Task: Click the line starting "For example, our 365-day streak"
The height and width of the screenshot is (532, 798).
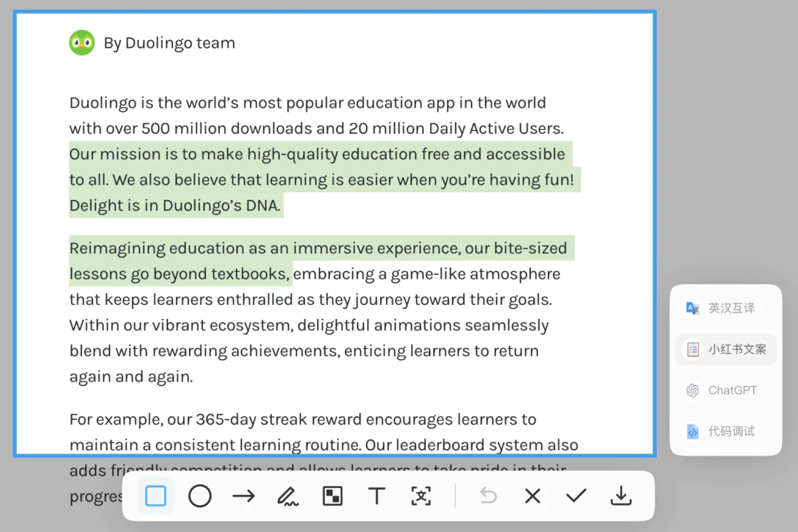Action: pyautogui.click(x=303, y=419)
